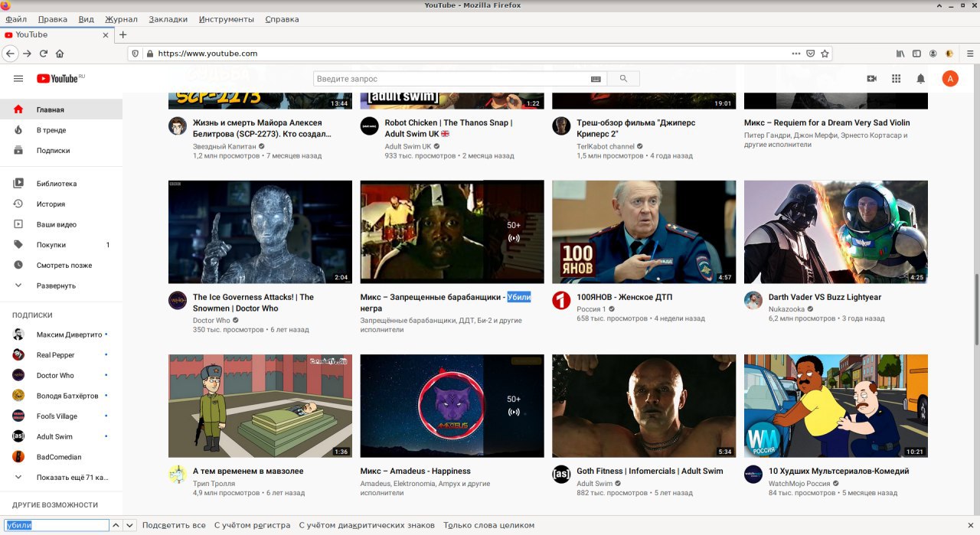Screen dimensions: 980x535
Task: Click the URL address bar
Action: (471, 54)
